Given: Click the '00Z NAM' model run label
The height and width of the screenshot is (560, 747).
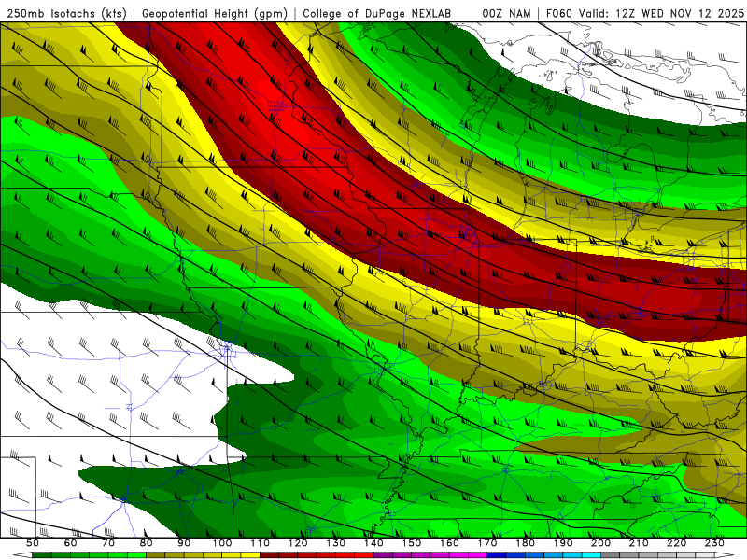Looking at the screenshot, I should pyautogui.click(x=506, y=13).
